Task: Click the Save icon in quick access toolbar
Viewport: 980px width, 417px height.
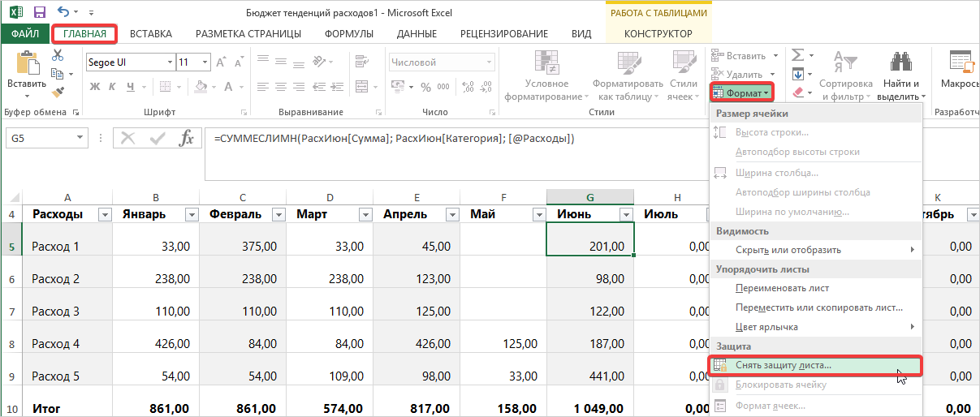Action: click(39, 12)
